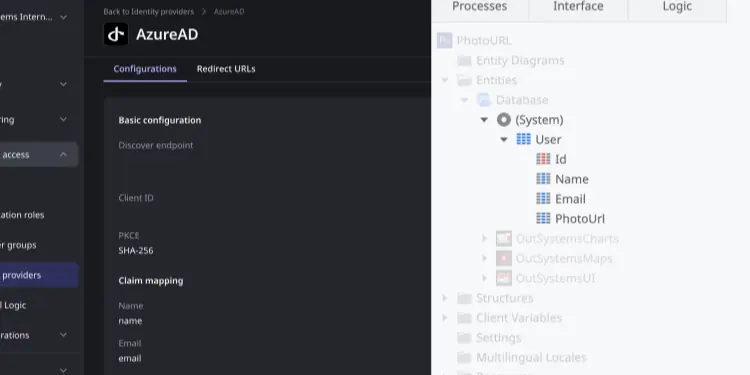Viewport: 750px width, 375px height.
Task: Click the Entities folder icon
Action: (x=464, y=80)
